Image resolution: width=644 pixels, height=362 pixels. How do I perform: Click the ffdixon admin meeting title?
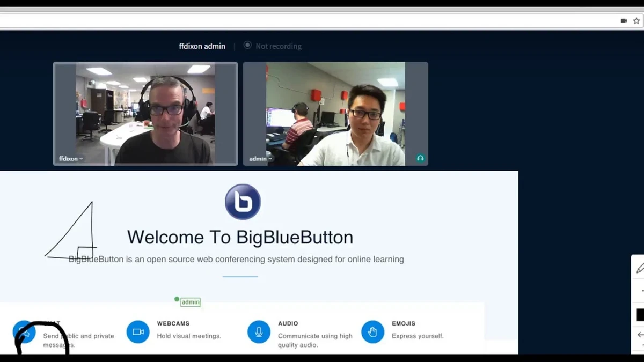coord(202,46)
